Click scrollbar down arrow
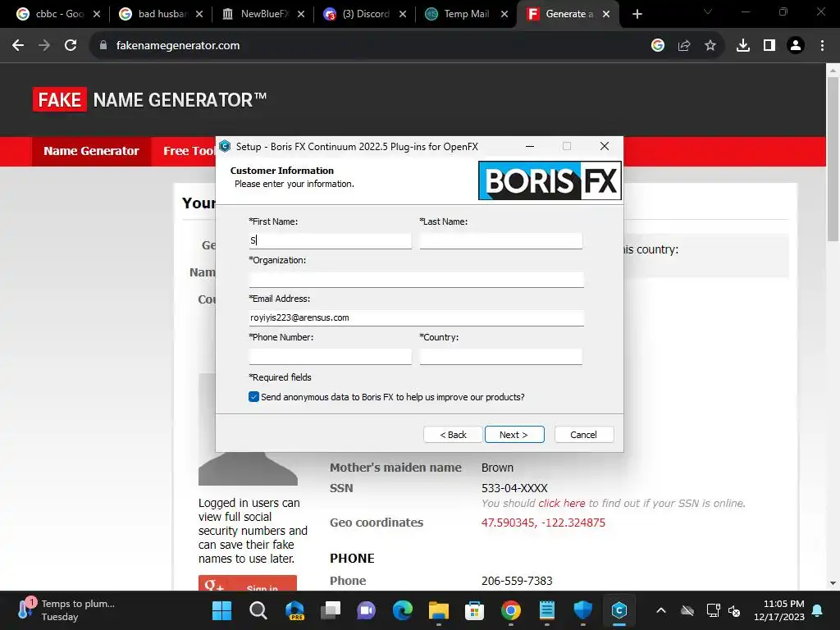The image size is (840, 630). pyautogui.click(x=833, y=583)
